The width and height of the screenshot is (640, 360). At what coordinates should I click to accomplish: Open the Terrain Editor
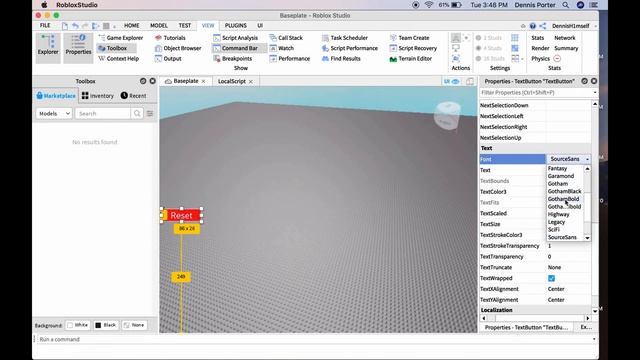[x=411, y=59]
